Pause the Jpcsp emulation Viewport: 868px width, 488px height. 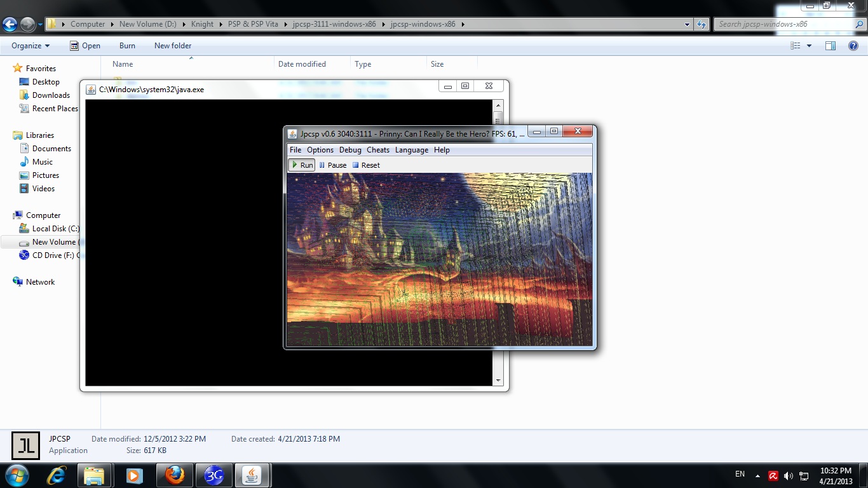coord(332,165)
